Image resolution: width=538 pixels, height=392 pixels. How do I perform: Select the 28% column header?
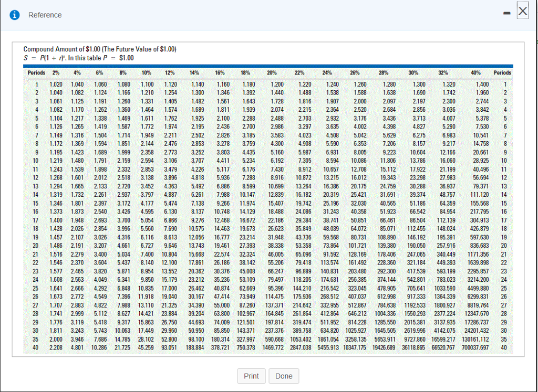click(x=383, y=73)
